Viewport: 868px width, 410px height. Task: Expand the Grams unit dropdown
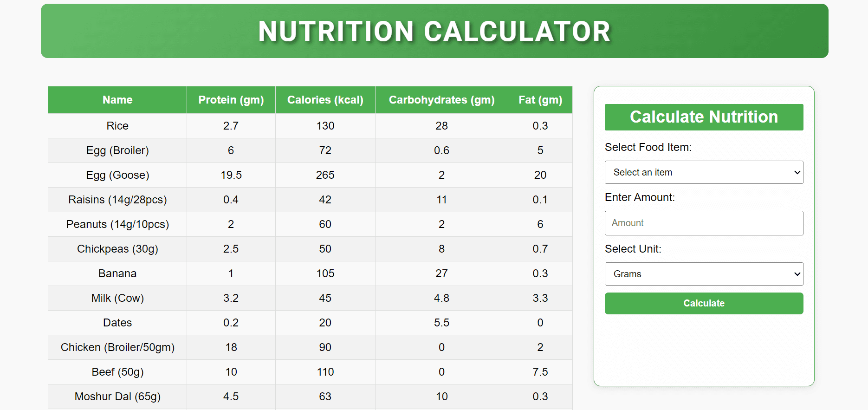coord(704,274)
